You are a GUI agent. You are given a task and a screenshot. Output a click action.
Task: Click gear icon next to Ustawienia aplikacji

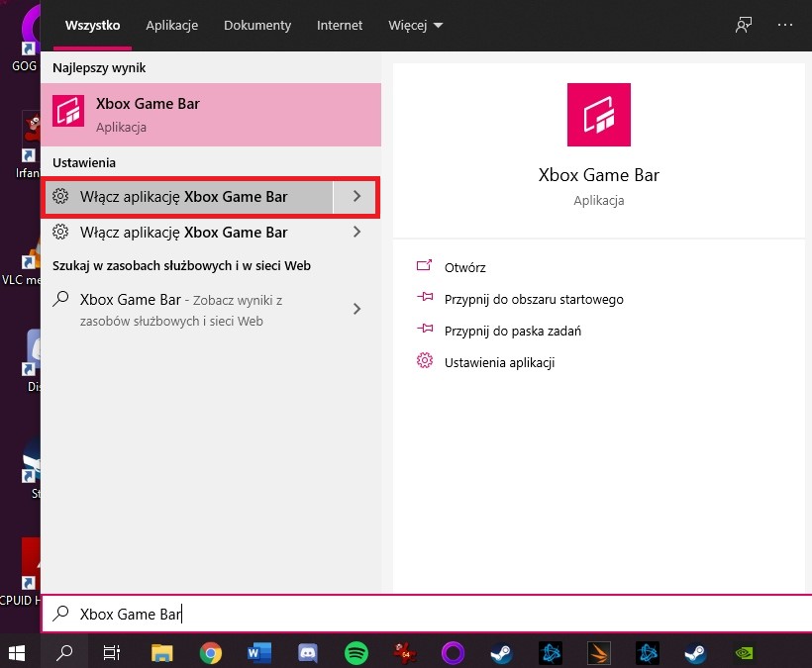coord(425,360)
